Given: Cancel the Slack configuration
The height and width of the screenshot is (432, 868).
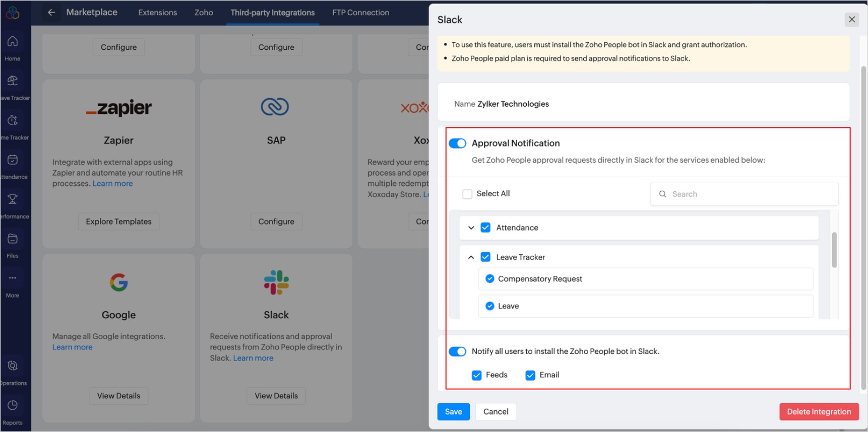Looking at the screenshot, I should (x=496, y=412).
